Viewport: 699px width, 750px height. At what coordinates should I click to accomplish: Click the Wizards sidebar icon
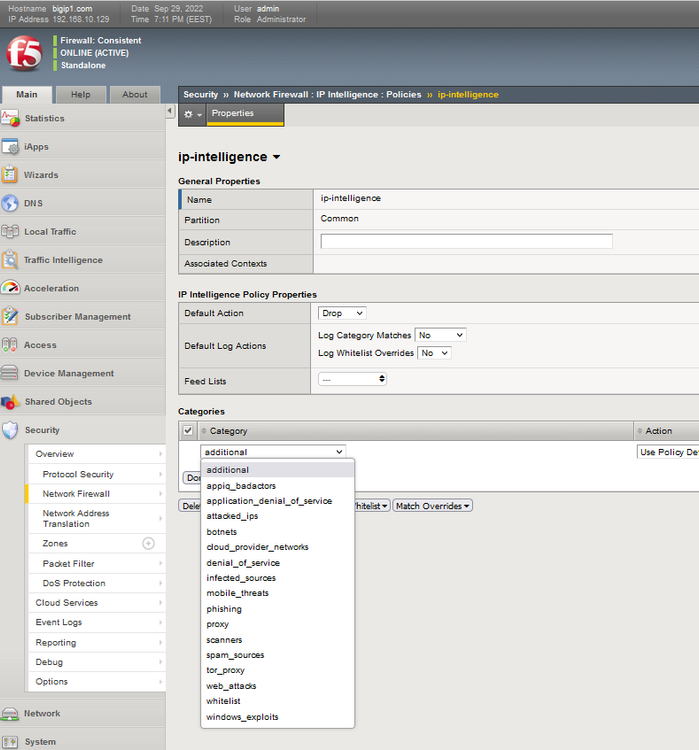click(x=10, y=175)
